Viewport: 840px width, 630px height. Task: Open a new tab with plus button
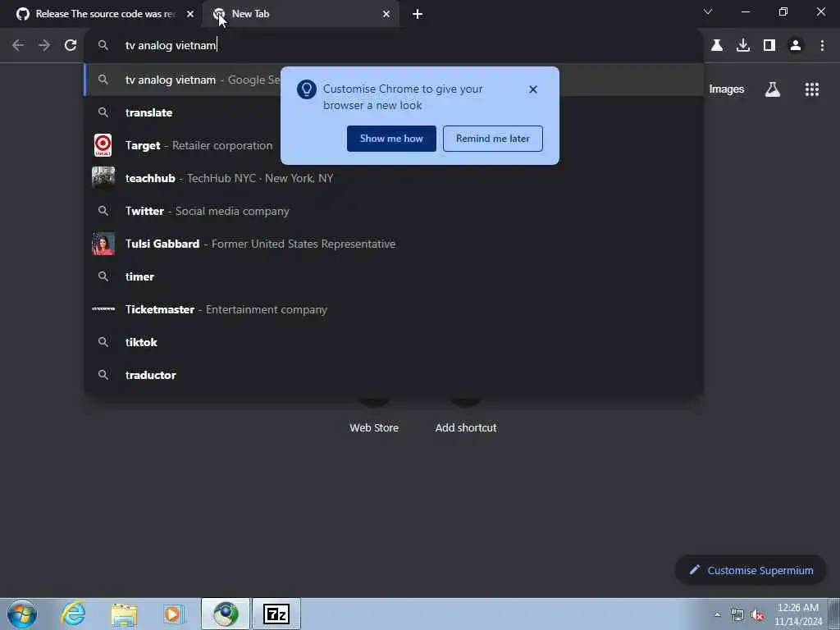pyautogui.click(x=418, y=15)
